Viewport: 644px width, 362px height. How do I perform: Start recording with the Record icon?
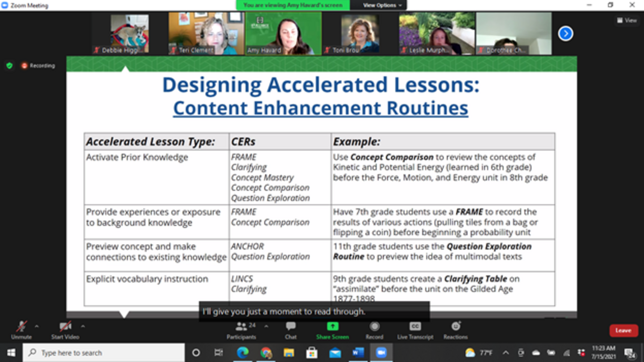tap(374, 327)
